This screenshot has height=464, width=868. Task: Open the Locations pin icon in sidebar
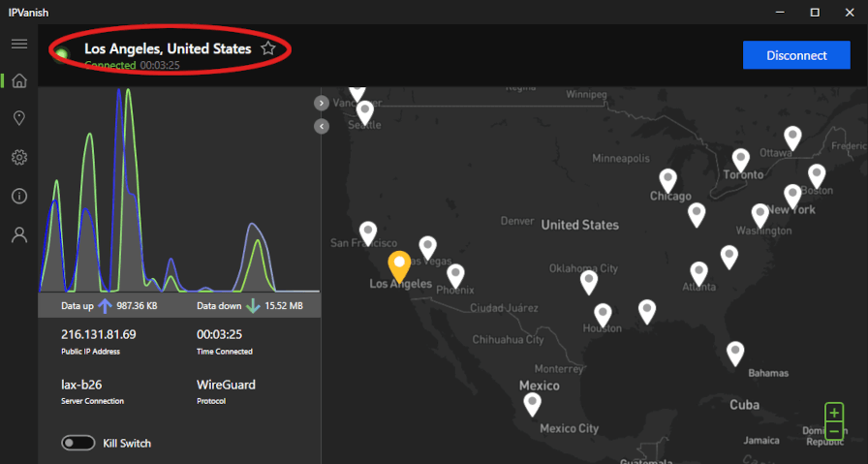19,118
